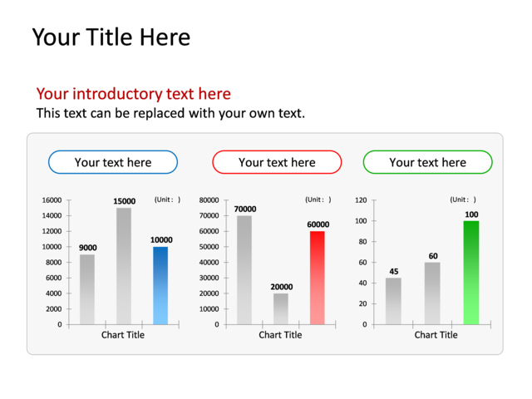Click the gray bar labeled 15000

pyautogui.click(x=124, y=266)
